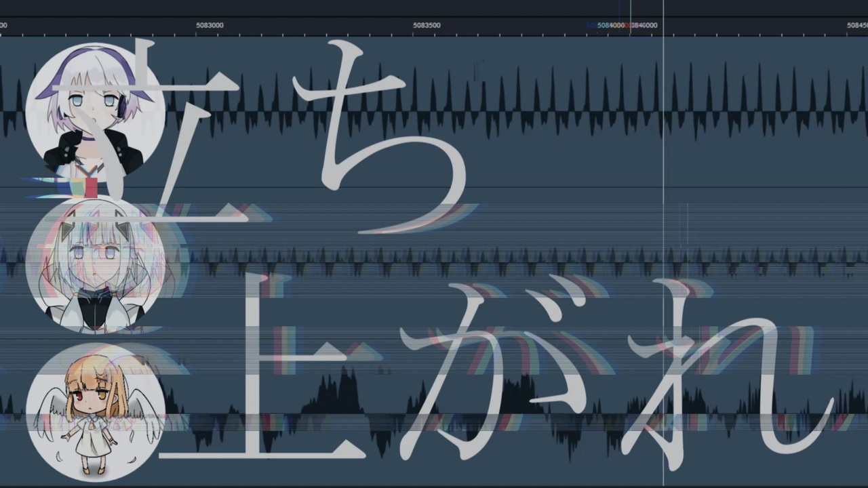
Task: Open the blonde winged angel girl avatar
Action: [x=95, y=412]
